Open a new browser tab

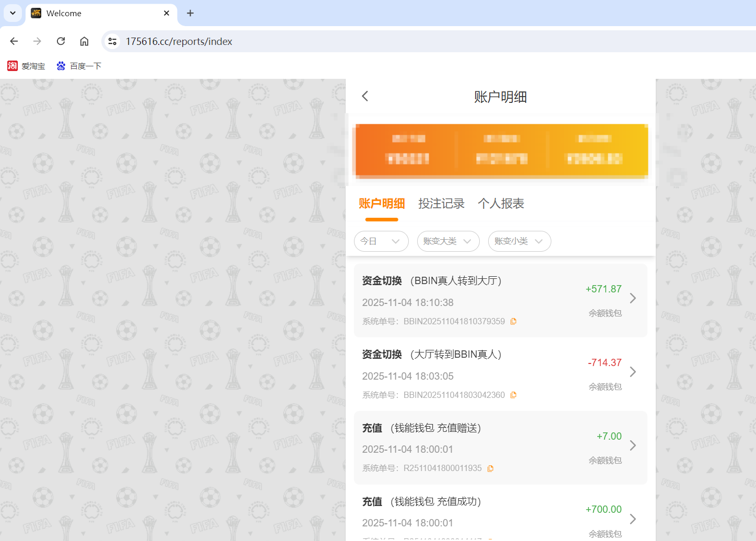click(190, 13)
